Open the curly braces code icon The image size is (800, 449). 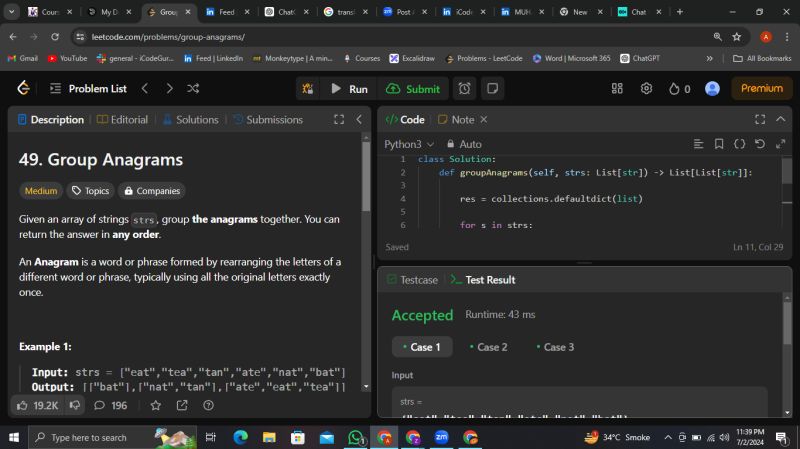739,144
